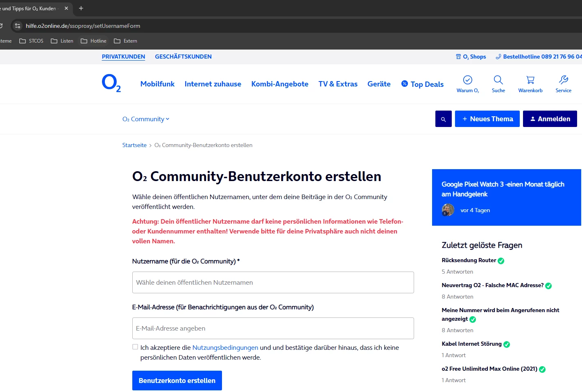The height and width of the screenshot is (392, 582).
Task: Click the browser address bar URL
Action: [83, 26]
